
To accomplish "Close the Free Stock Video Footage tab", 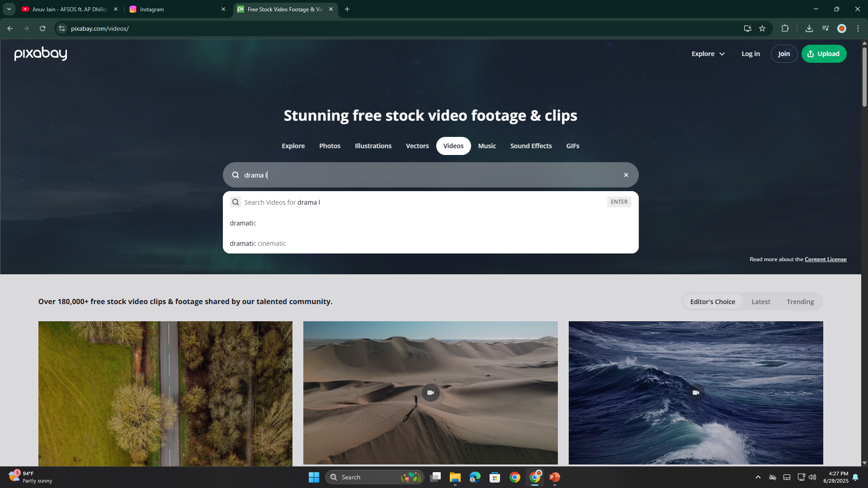I will click(331, 9).
